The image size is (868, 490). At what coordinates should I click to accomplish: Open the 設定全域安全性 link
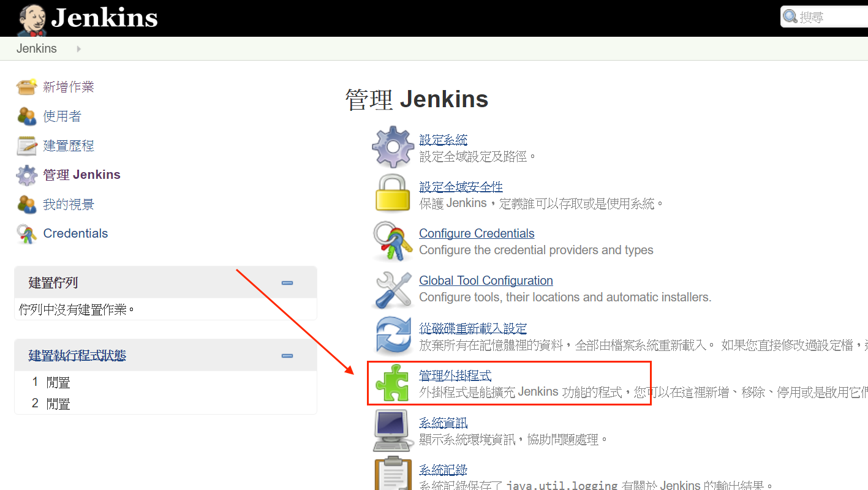point(461,187)
